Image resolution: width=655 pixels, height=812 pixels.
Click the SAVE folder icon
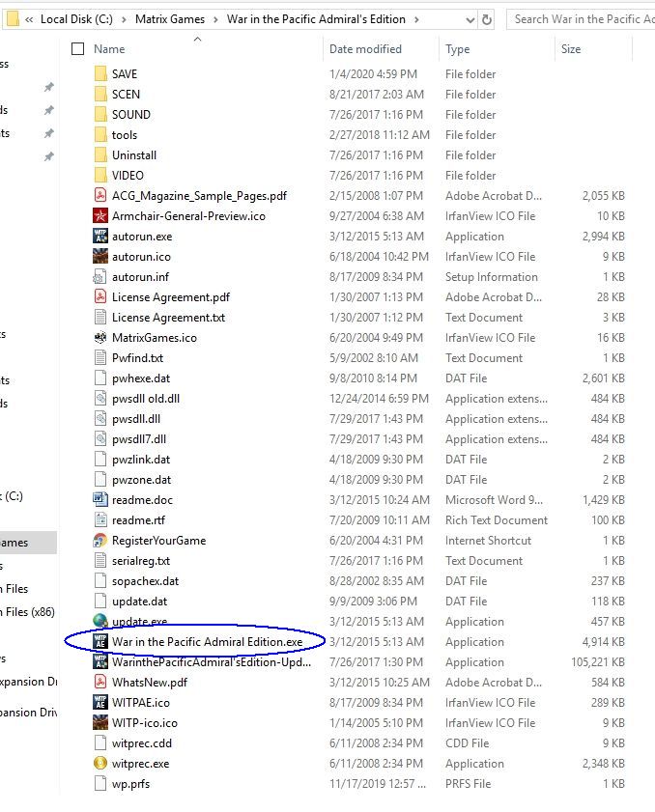tap(100, 73)
